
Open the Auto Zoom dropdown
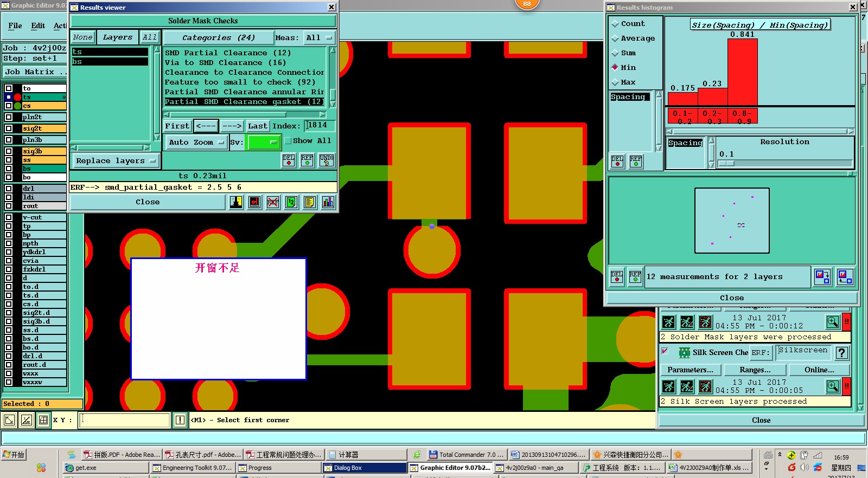[196, 143]
